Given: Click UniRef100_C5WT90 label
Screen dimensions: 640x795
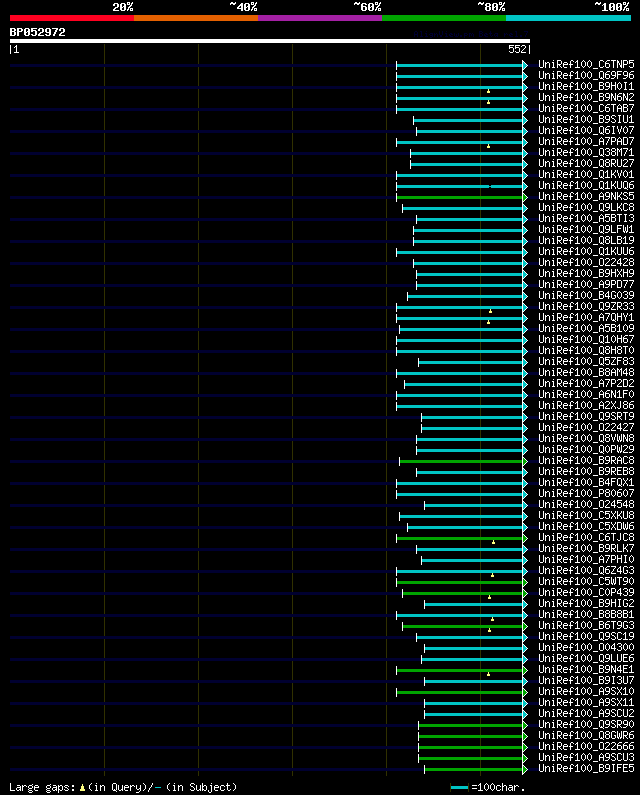Looking at the screenshot, I should tap(586, 582).
